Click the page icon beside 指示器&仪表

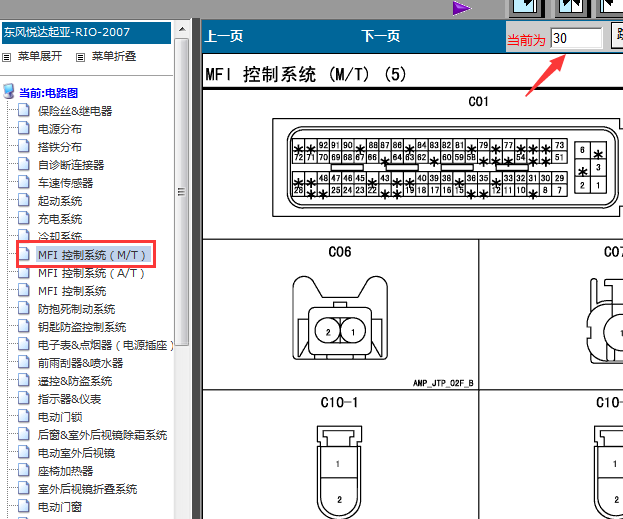pos(24,398)
